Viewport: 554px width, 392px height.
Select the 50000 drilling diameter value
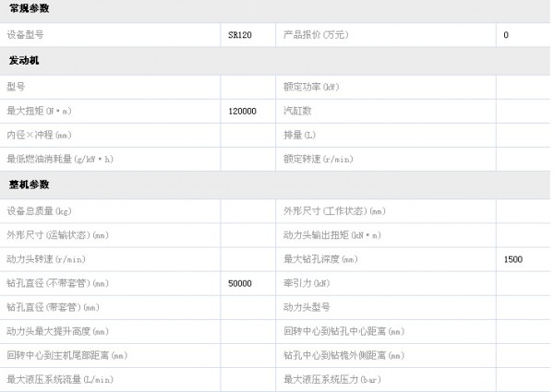[x=240, y=283]
